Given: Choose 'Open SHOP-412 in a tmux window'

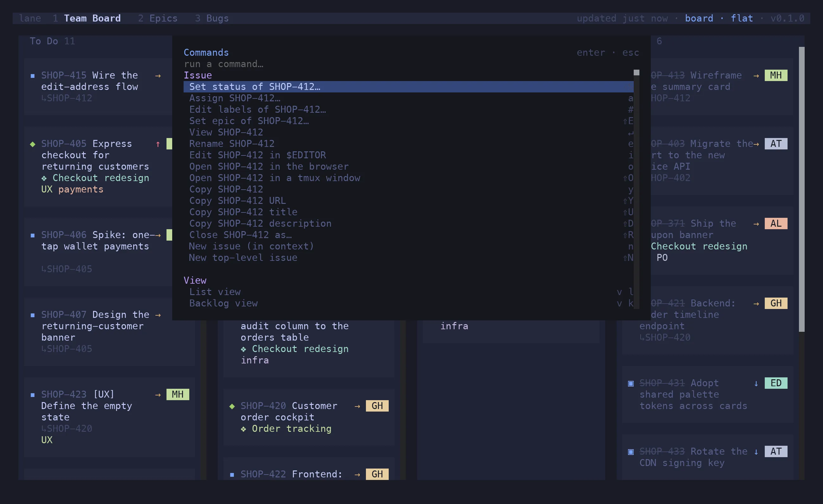Looking at the screenshot, I should [408, 178].
